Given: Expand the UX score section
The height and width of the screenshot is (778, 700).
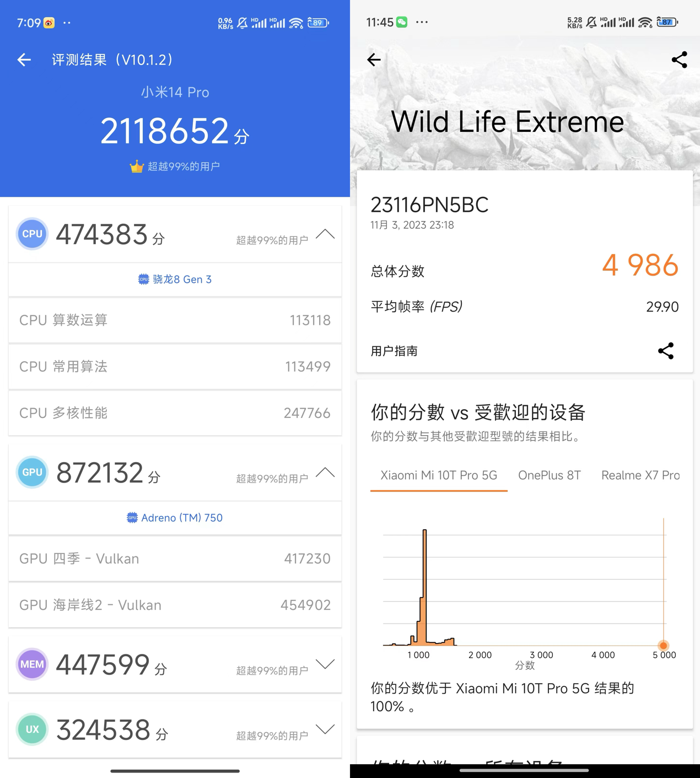Looking at the screenshot, I should point(325,729).
